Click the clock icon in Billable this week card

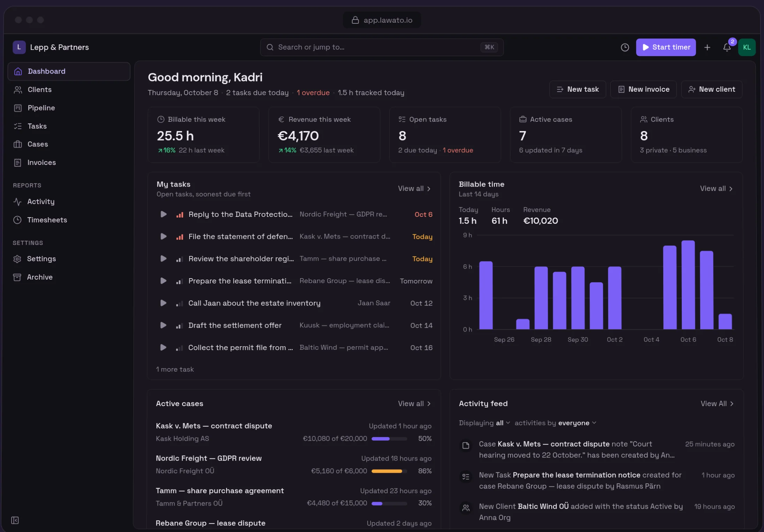(x=161, y=119)
